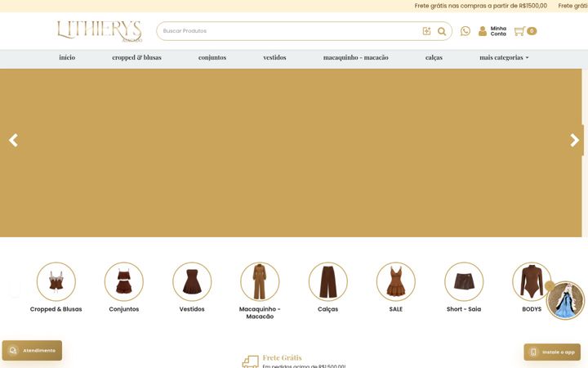This screenshot has height=368, width=588.
Task: Open conjuntos menu item
Action: click(212, 57)
